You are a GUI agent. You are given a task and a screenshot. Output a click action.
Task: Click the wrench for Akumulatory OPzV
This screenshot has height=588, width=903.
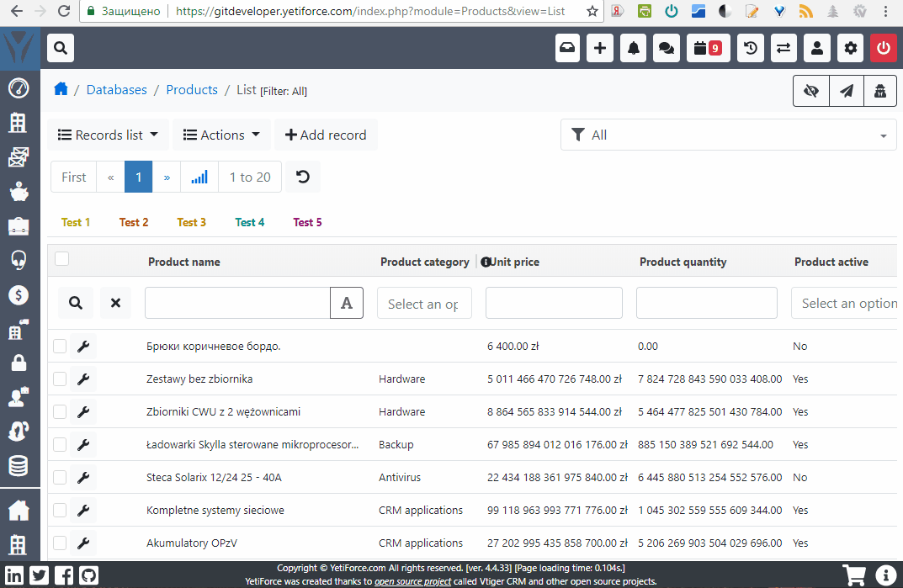83,543
